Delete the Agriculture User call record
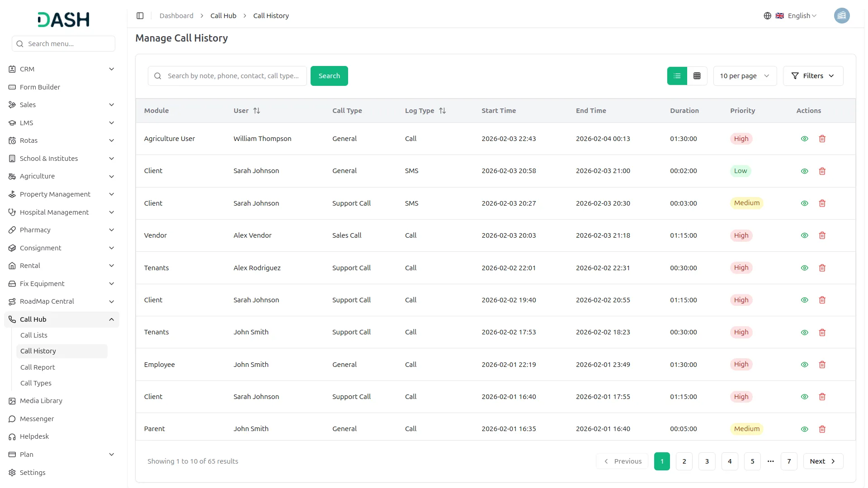 tap(822, 139)
